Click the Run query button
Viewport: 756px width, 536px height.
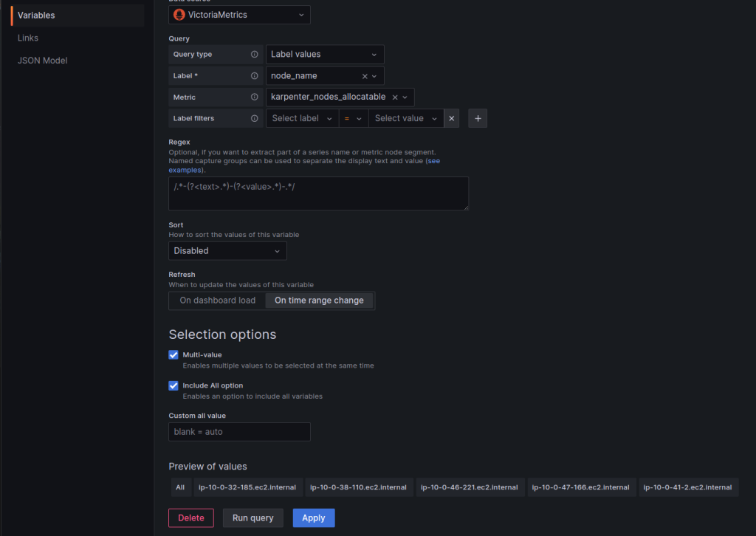point(252,518)
